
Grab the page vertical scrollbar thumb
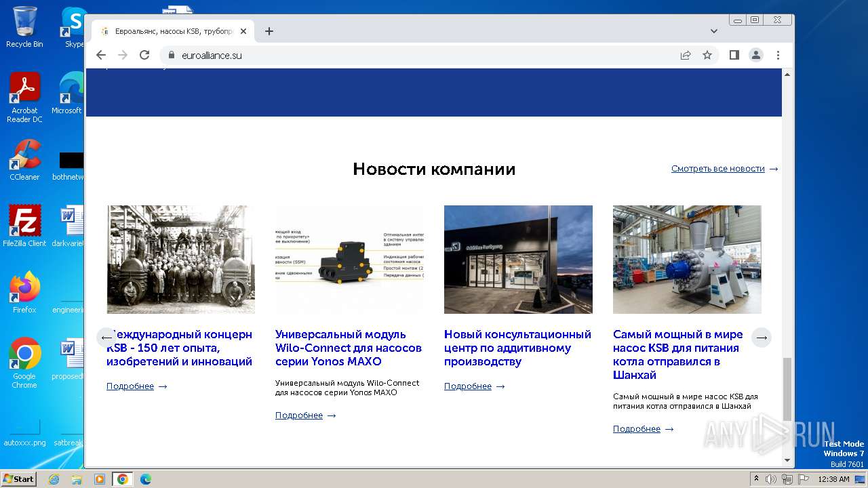click(x=787, y=390)
